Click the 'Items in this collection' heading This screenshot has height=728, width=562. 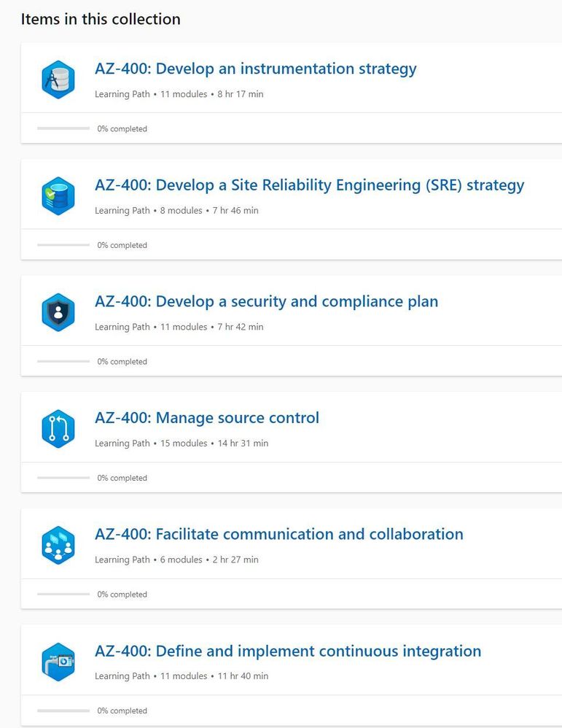point(101,19)
